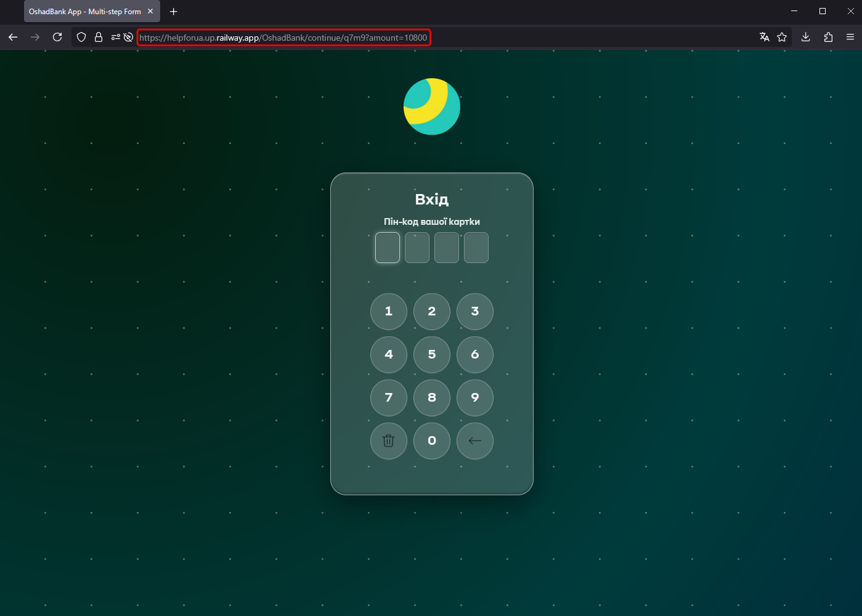Click the blocked tracker crossed-eye icon
The width and height of the screenshot is (862, 616).
(x=128, y=37)
